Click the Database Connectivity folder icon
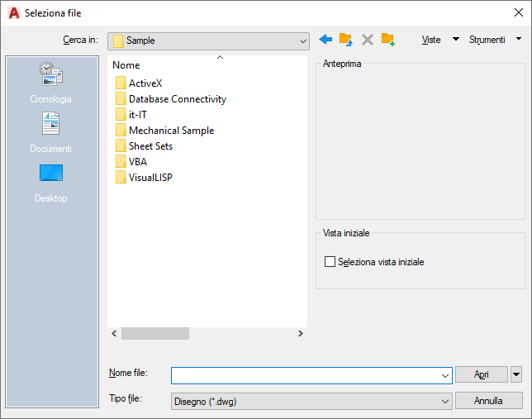The image size is (532, 419). coord(121,98)
